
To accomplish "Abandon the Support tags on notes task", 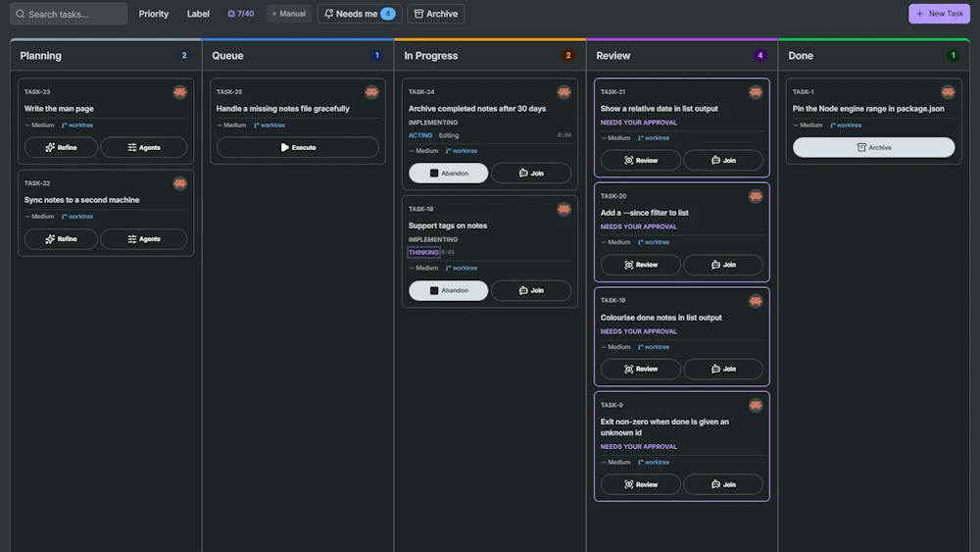I will coord(449,290).
